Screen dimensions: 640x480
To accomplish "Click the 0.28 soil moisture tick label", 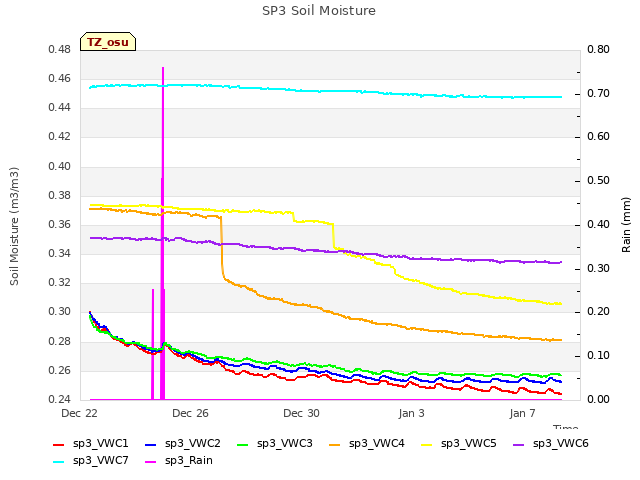I will point(60,341).
